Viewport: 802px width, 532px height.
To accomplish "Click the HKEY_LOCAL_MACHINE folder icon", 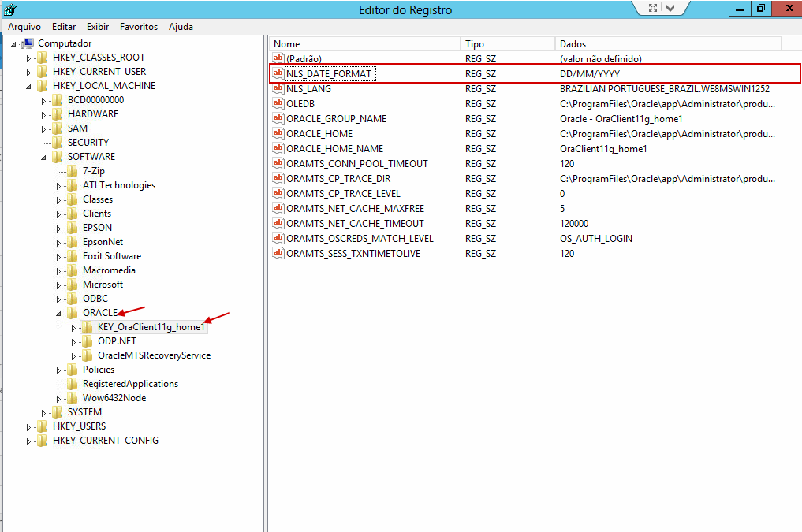I will click(43, 86).
